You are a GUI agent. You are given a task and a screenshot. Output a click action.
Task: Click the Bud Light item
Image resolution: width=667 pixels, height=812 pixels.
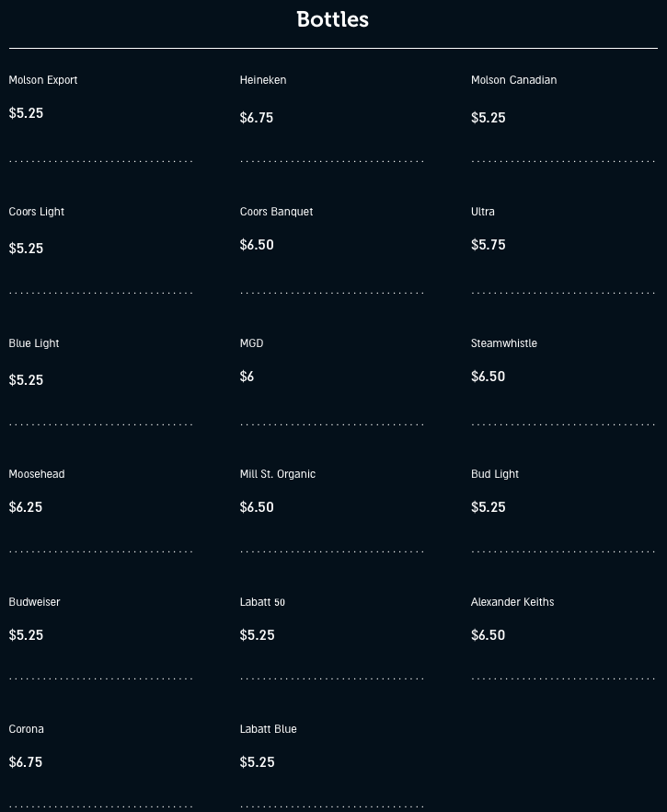[495, 474]
